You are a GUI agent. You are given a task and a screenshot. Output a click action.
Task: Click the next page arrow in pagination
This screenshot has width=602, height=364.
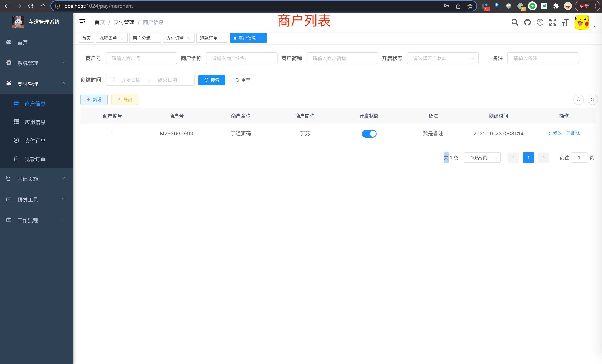pos(543,158)
